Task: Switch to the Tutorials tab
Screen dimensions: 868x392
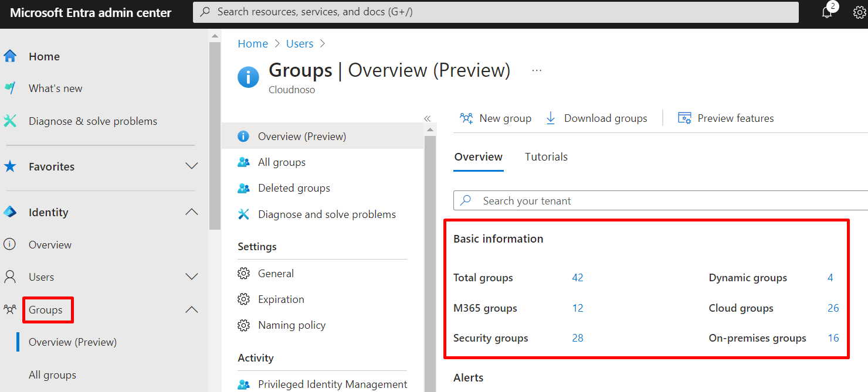Action: point(546,157)
